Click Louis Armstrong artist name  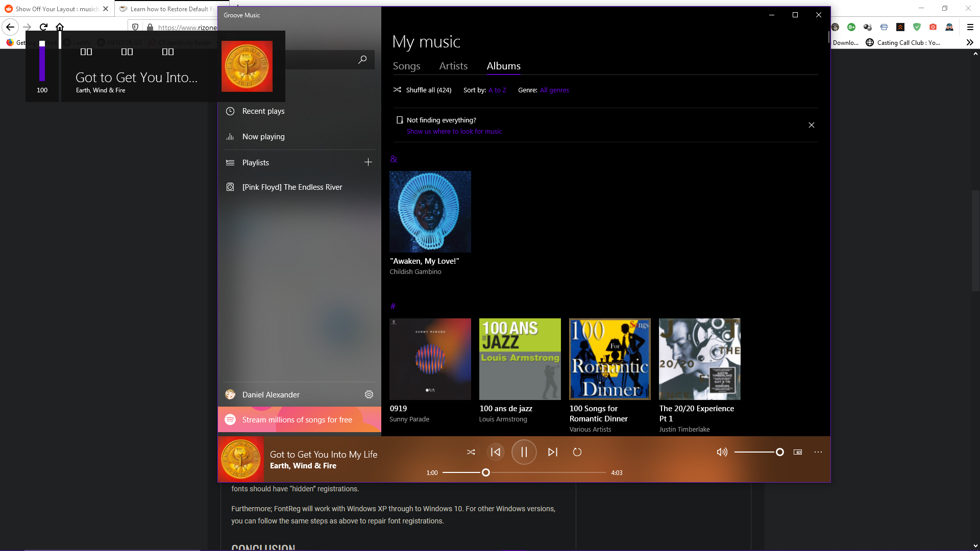point(503,419)
